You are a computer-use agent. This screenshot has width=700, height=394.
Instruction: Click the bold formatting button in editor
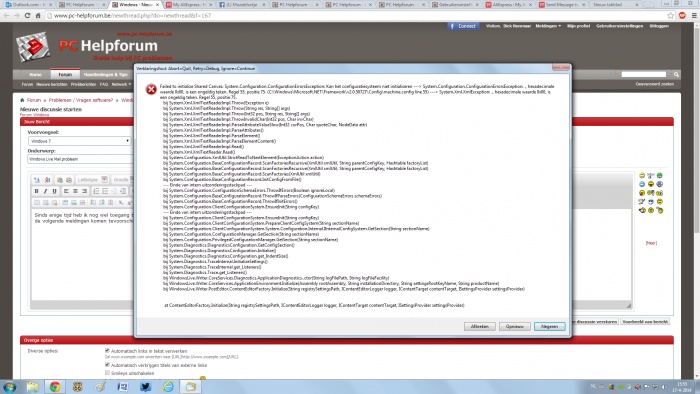pos(37,191)
